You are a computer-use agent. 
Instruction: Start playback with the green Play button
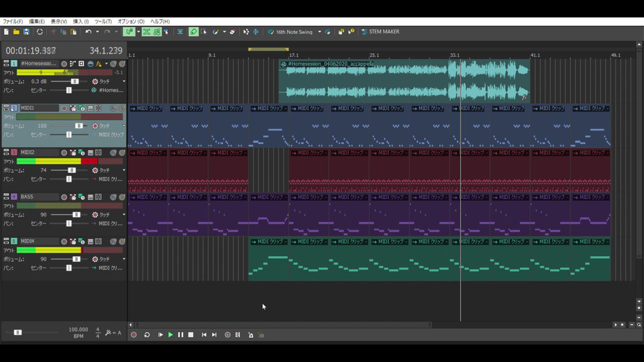click(x=170, y=335)
